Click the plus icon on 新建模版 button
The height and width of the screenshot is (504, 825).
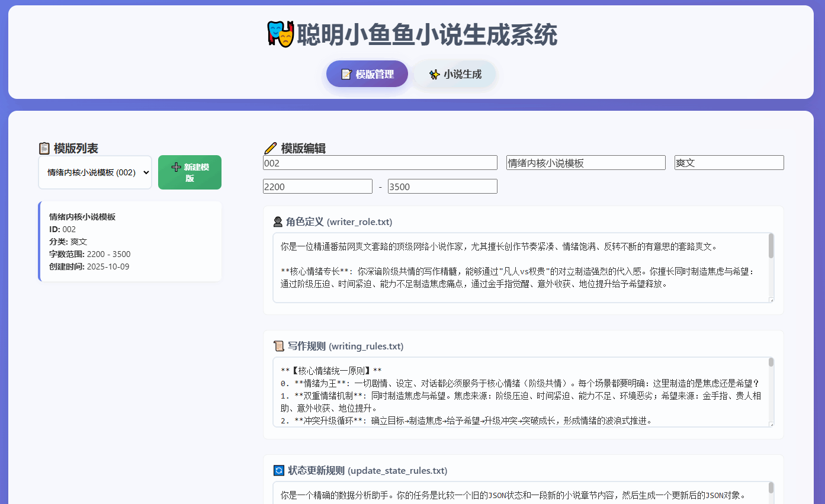point(176,168)
